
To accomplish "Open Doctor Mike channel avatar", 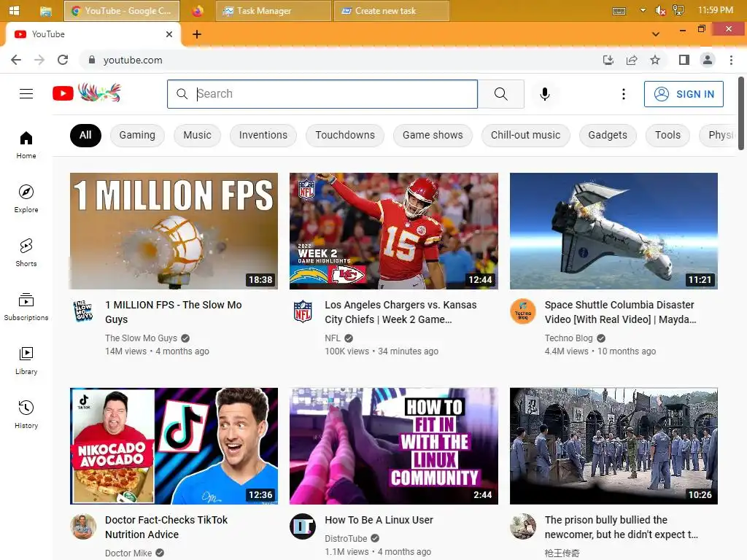I will (x=83, y=526).
